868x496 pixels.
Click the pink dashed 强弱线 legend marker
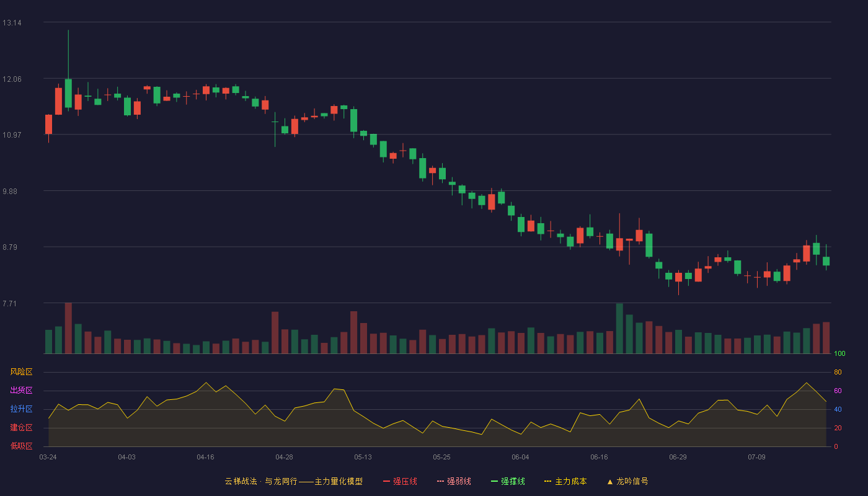pos(441,481)
